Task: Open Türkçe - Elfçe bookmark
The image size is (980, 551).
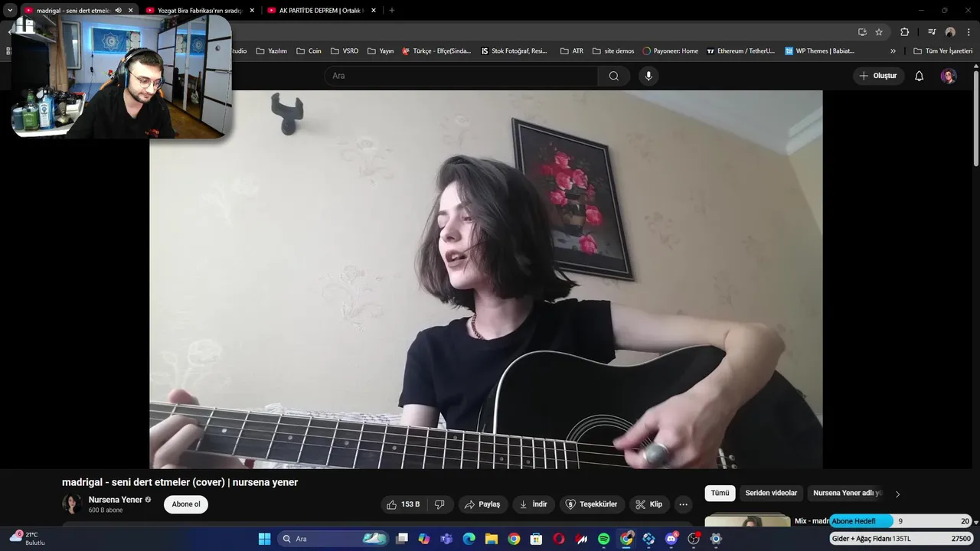Action: 437,51
